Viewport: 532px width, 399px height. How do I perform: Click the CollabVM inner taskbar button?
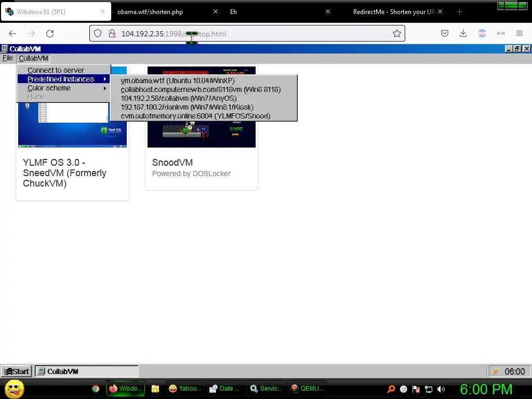point(87,371)
